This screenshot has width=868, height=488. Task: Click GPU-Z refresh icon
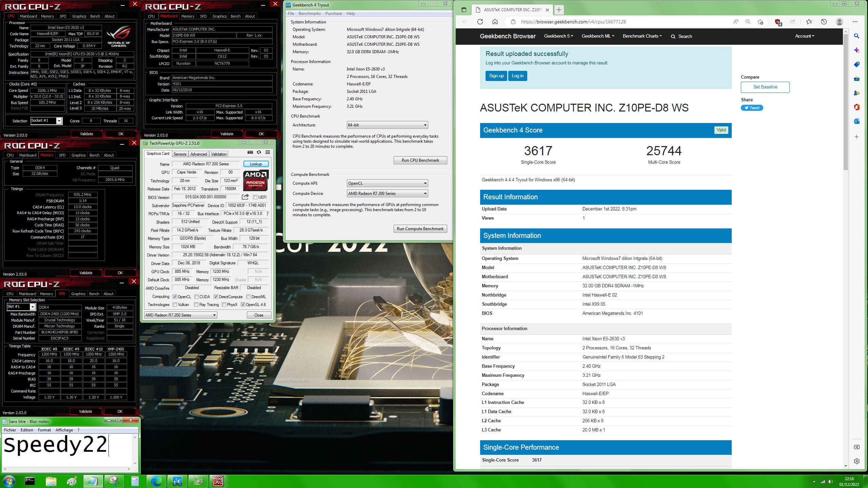[259, 152]
